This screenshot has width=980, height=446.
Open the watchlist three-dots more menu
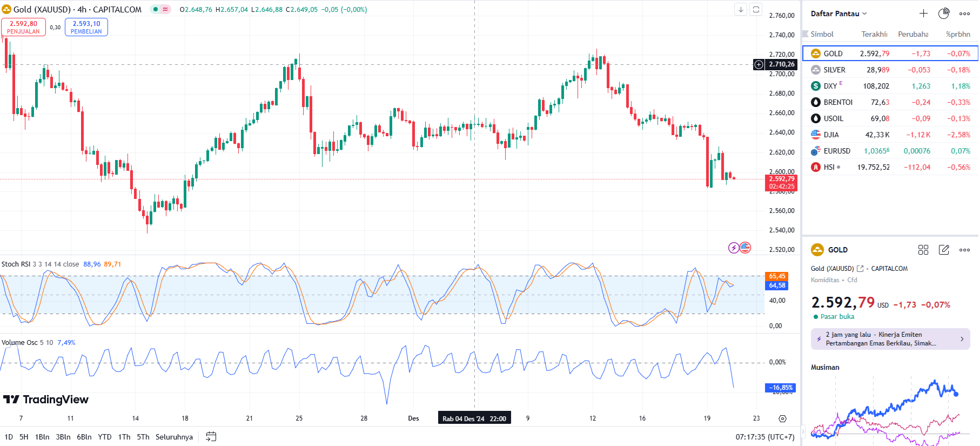coord(964,14)
